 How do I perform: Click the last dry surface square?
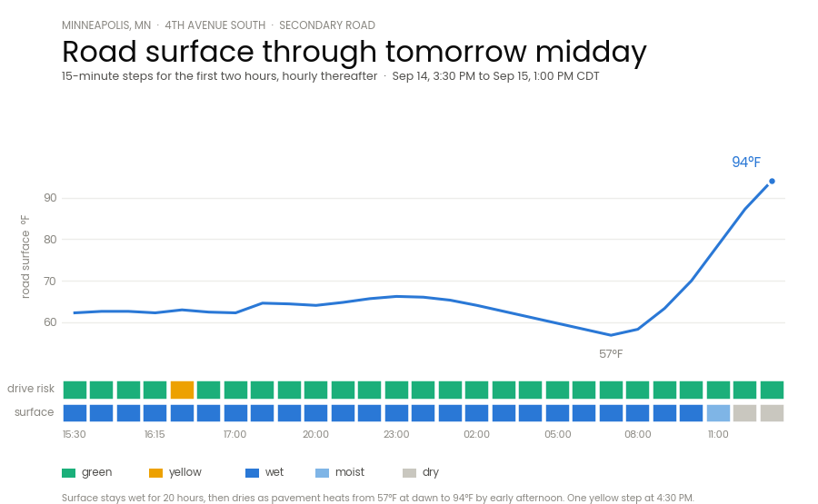(x=772, y=413)
